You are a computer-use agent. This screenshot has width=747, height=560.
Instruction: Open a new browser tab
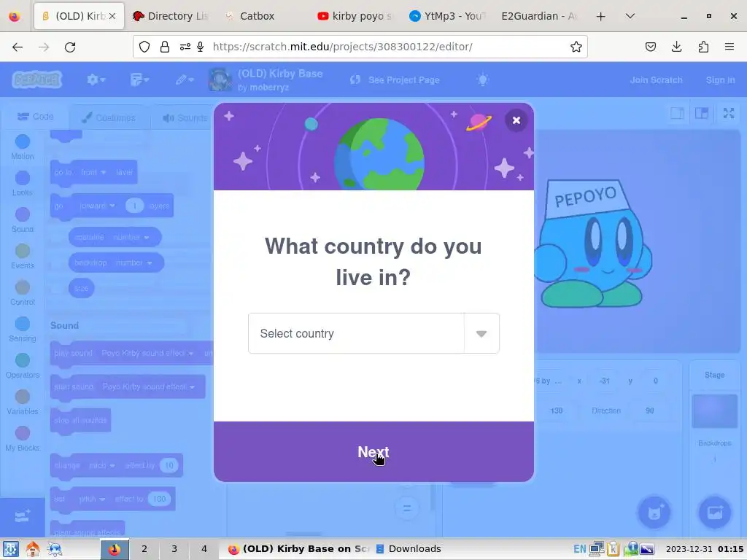[601, 16]
